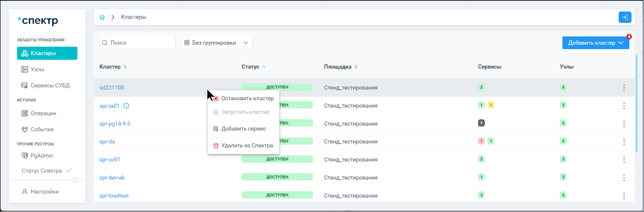Sort by Кластер column sort icon

[125, 67]
